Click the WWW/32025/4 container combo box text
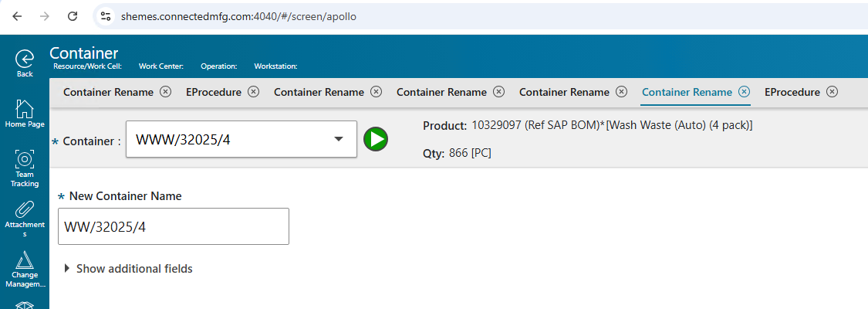 click(224, 140)
